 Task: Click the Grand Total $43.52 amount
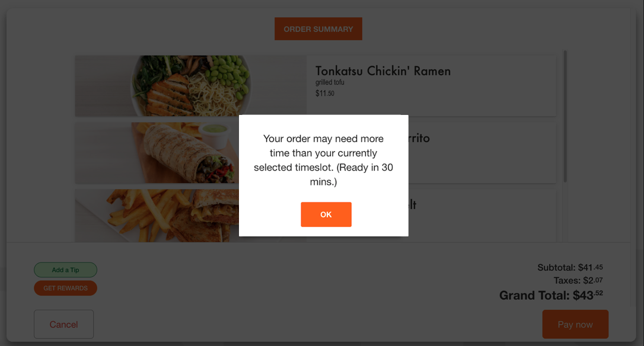(x=551, y=295)
